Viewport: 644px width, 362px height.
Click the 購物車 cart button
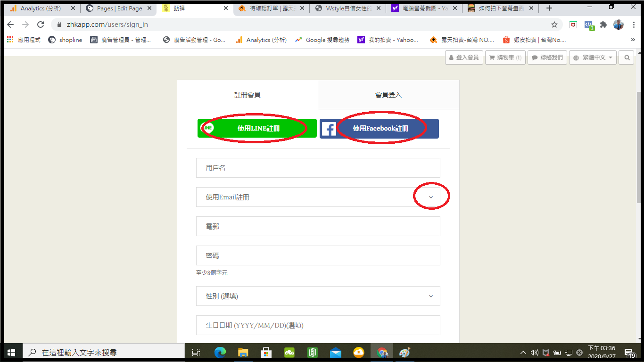[505, 58]
